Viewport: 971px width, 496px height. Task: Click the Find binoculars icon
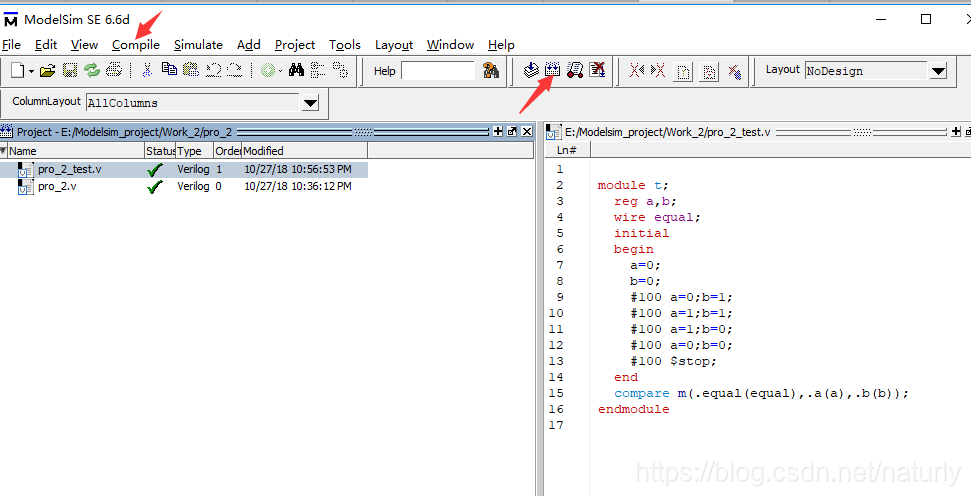click(297, 69)
